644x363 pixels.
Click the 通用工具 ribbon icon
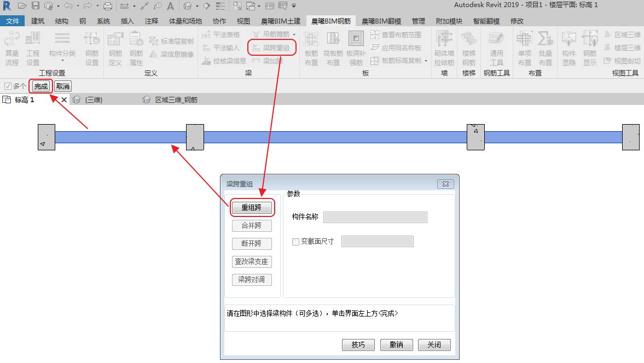496,49
